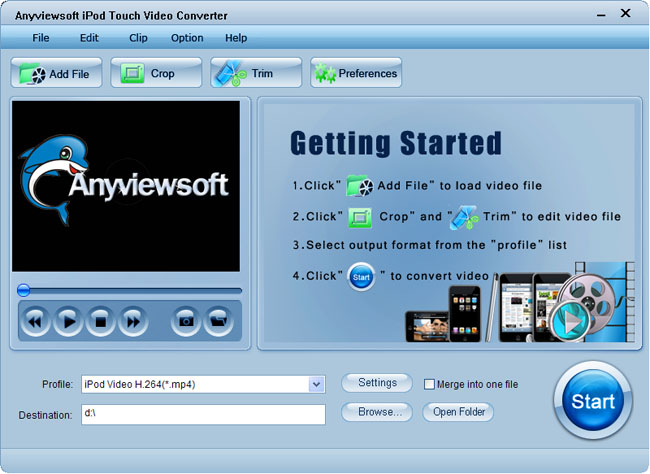Open the snapshot folder icon
Image resolution: width=650 pixels, height=474 pixels.
click(218, 321)
